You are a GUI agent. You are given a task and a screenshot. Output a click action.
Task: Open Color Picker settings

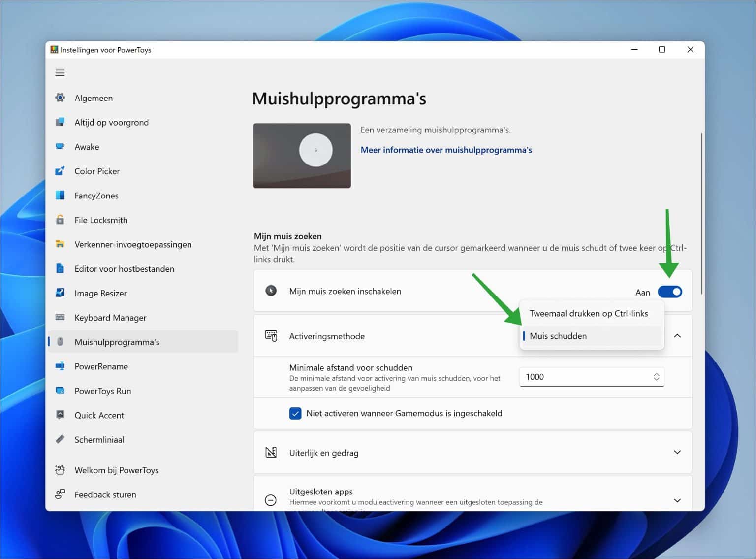pyautogui.click(x=97, y=171)
